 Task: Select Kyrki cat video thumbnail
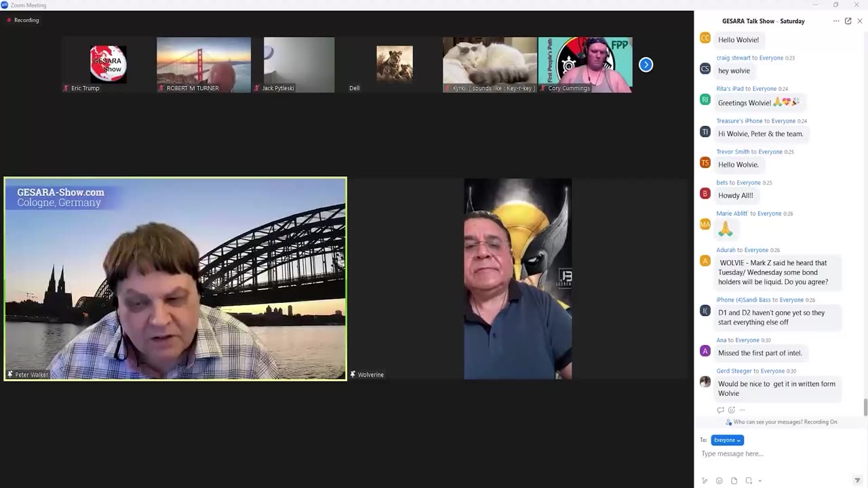[x=490, y=64]
